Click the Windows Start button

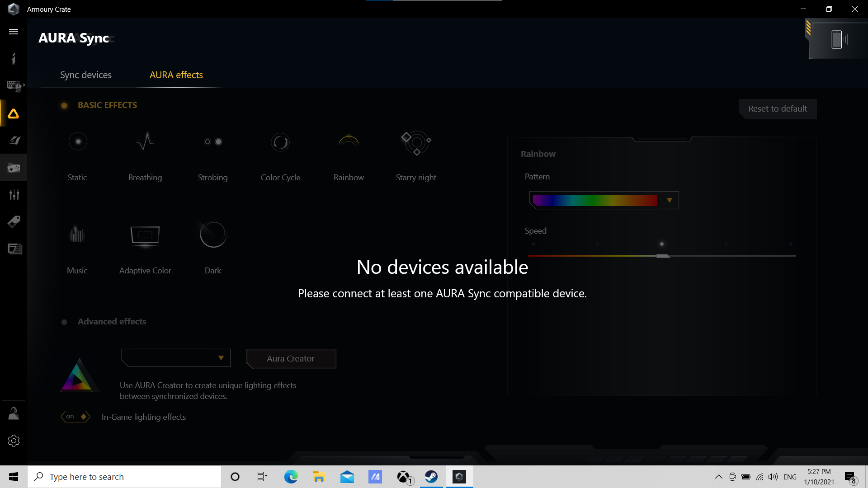[14, 477]
